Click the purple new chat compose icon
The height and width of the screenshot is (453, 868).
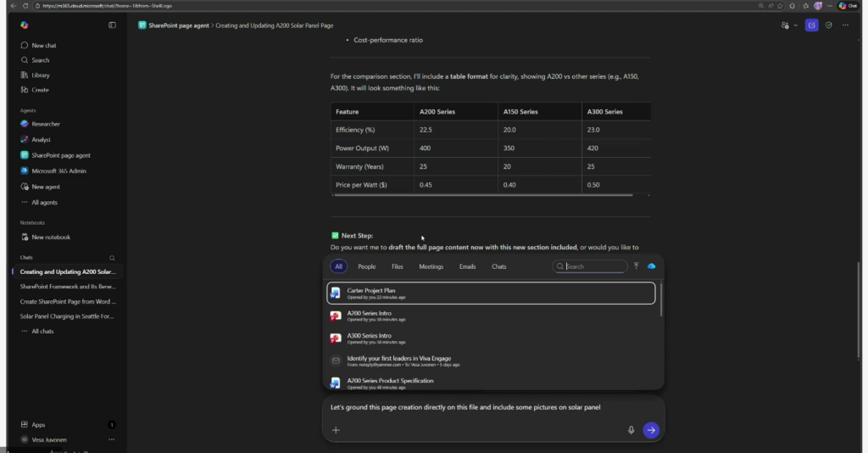coord(812,25)
